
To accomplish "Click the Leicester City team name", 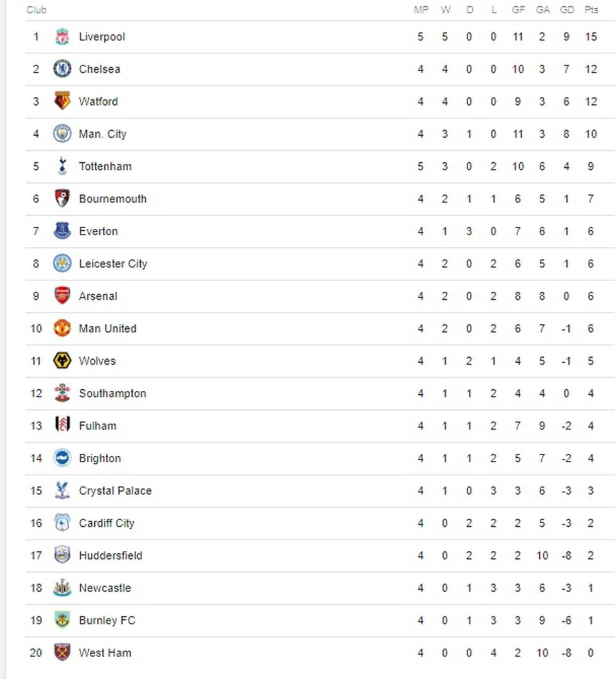I will pos(113,263).
